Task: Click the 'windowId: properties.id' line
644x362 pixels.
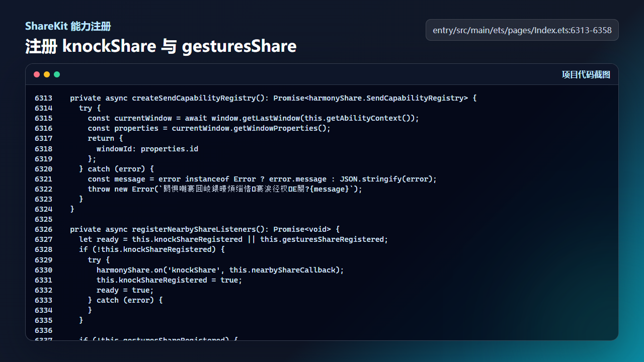Action: [147, 149]
